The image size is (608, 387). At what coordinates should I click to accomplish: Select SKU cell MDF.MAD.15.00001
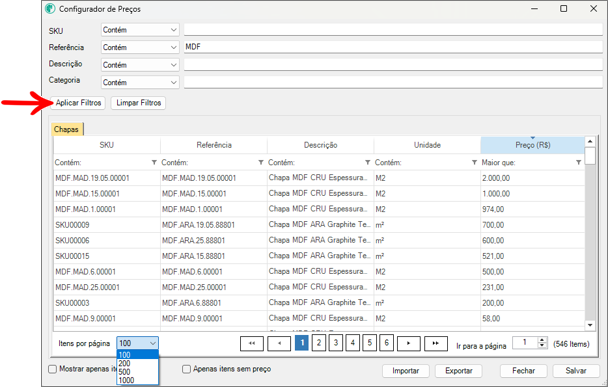(107, 194)
